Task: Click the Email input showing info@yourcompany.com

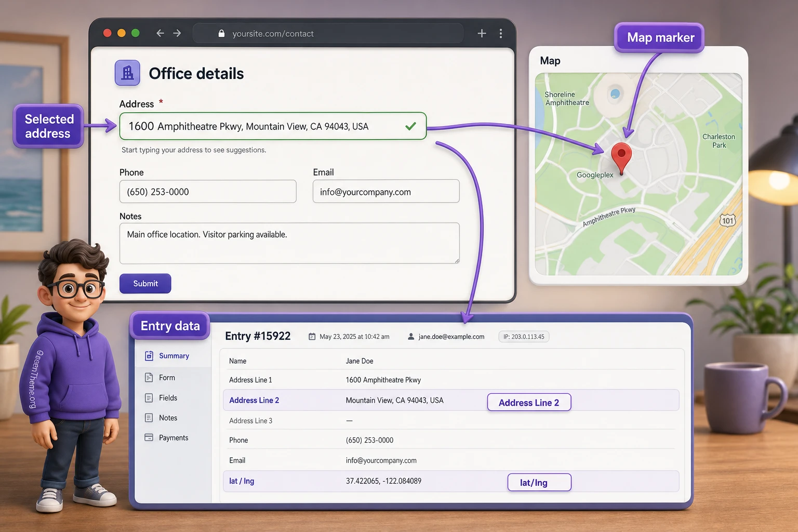Action: pos(386,192)
